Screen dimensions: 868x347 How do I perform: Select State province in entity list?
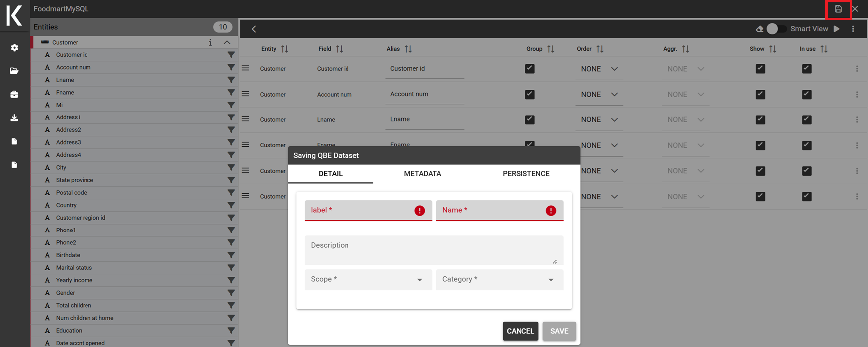click(x=75, y=180)
